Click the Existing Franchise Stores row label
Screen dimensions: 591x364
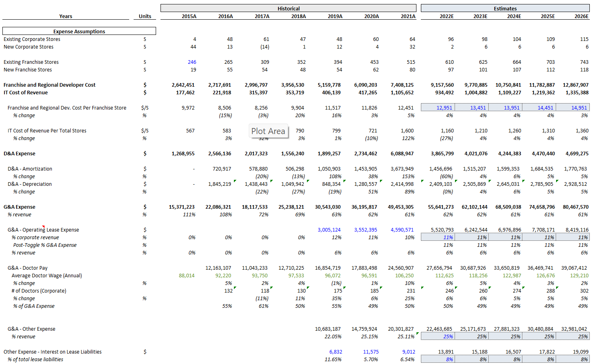pyautogui.click(x=31, y=62)
